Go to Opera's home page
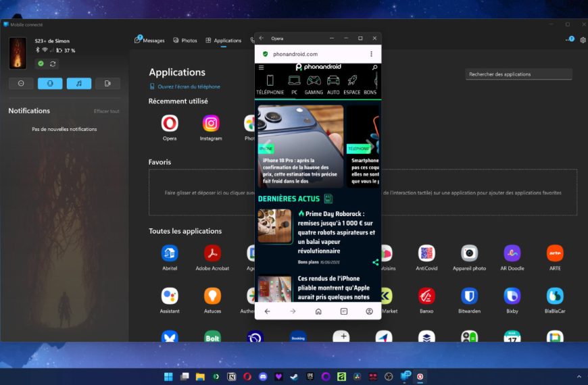The image size is (588, 385). 318,311
